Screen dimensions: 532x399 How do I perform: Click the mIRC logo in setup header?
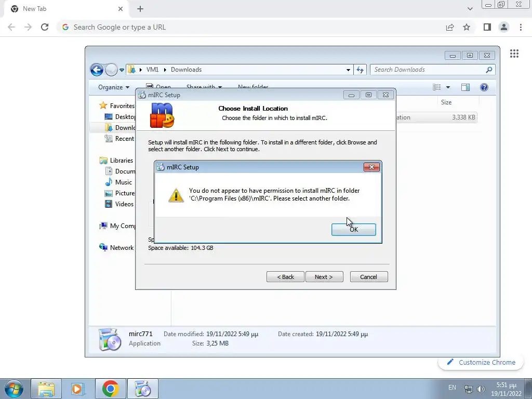tap(162, 115)
